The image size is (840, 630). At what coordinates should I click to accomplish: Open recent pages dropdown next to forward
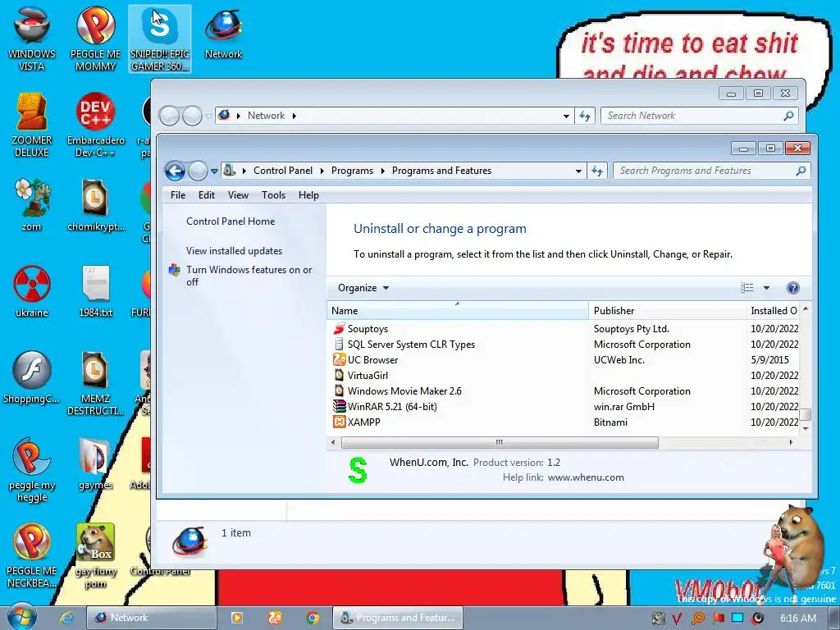pyautogui.click(x=214, y=171)
